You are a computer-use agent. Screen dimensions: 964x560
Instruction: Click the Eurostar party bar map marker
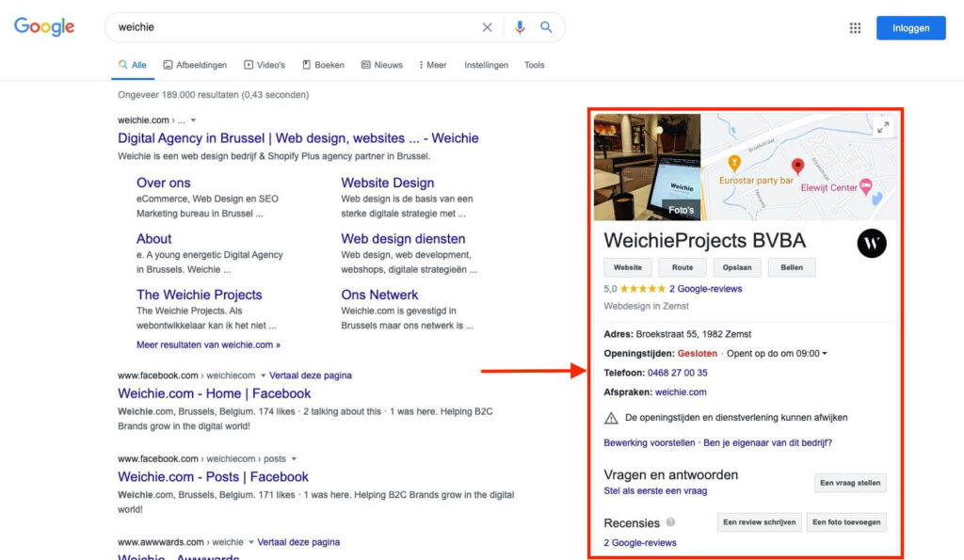coord(733,163)
